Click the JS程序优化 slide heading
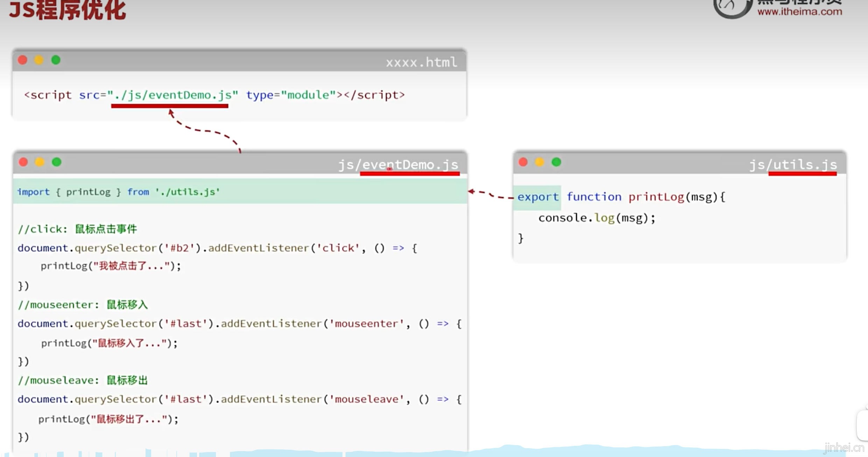This screenshot has width=868, height=457. [67, 10]
